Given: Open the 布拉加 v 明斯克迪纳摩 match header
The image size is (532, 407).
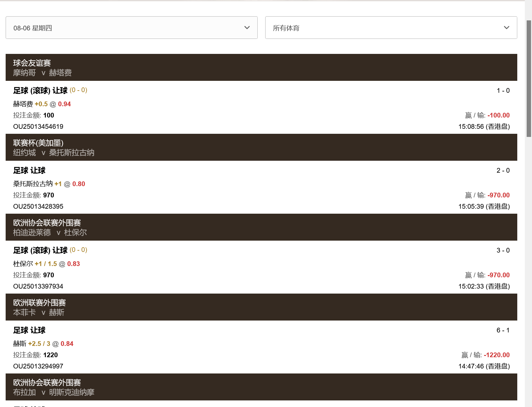Looking at the screenshot, I should tap(261, 387).
